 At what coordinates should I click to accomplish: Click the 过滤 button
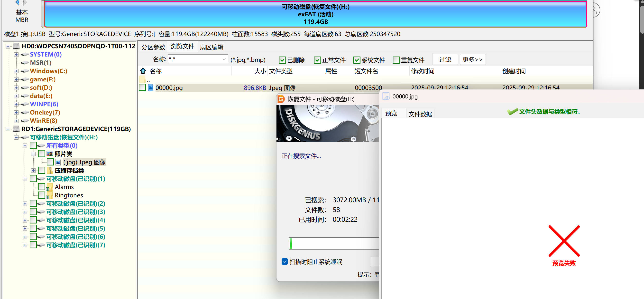click(x=445, y=59)
